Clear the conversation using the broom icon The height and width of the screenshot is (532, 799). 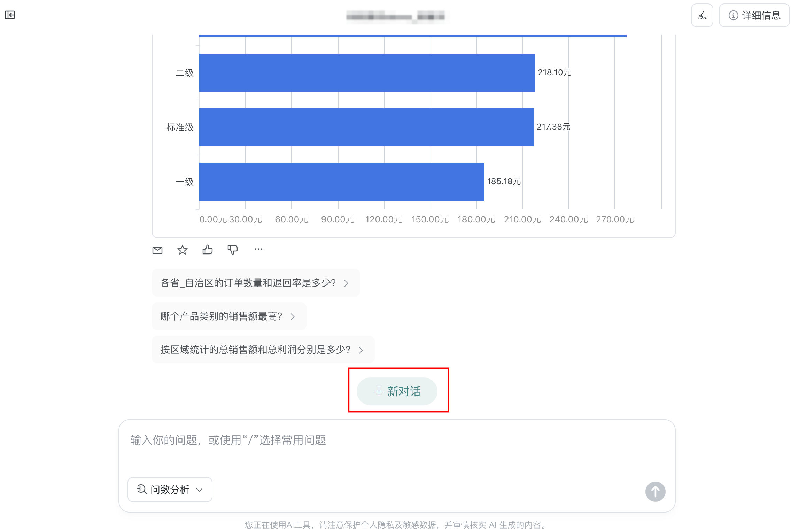tap(702, 15)
